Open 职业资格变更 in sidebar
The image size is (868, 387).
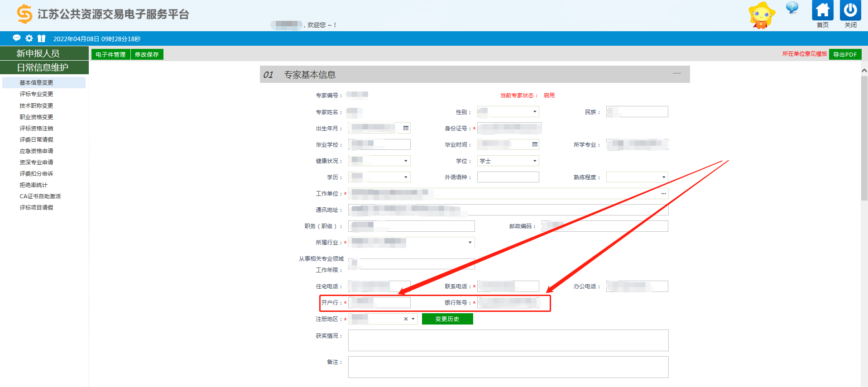[x=36, y=117]
